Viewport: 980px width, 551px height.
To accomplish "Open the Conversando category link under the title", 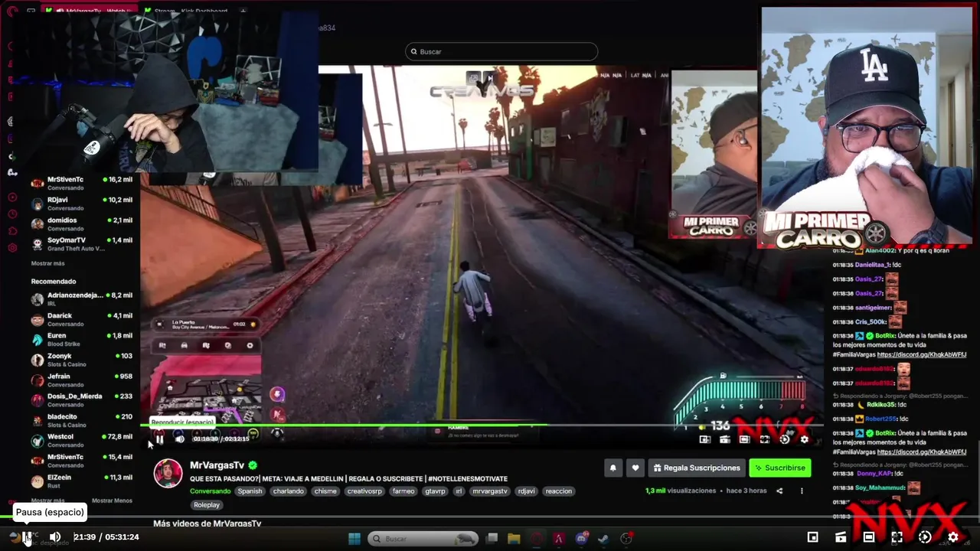I will (x=210, y=491).
